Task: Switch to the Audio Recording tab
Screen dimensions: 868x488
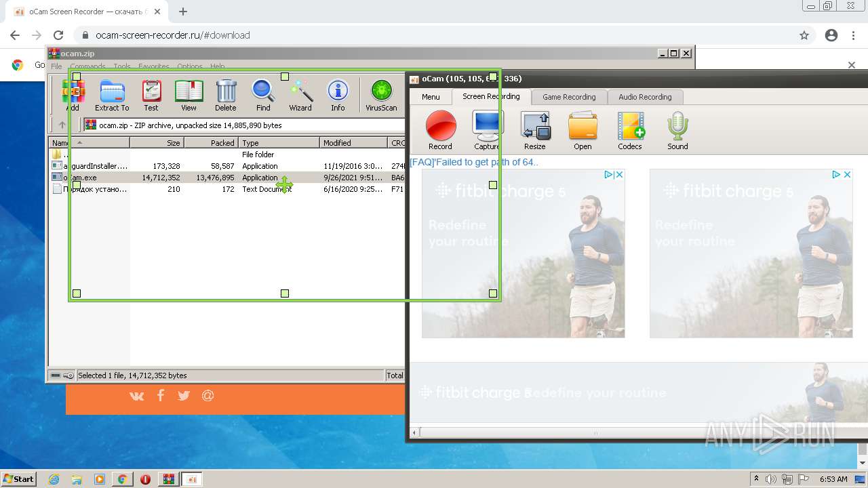Action: 645,97
